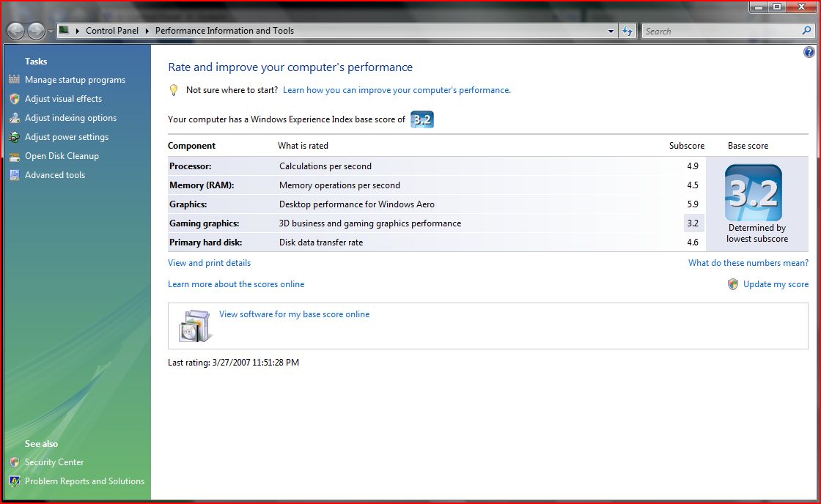Select the Processor: row label
Viewport: 821px width, 504px height.
point(190,166)
